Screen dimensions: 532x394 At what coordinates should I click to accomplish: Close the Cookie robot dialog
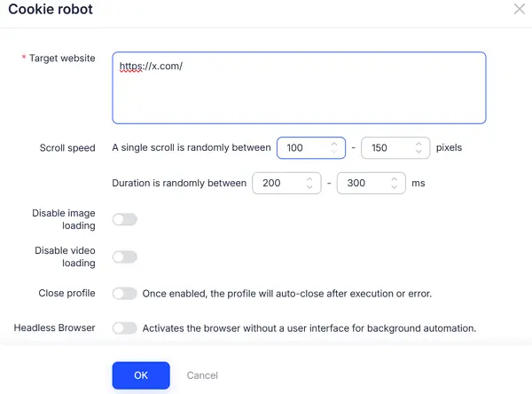point(519,9)
